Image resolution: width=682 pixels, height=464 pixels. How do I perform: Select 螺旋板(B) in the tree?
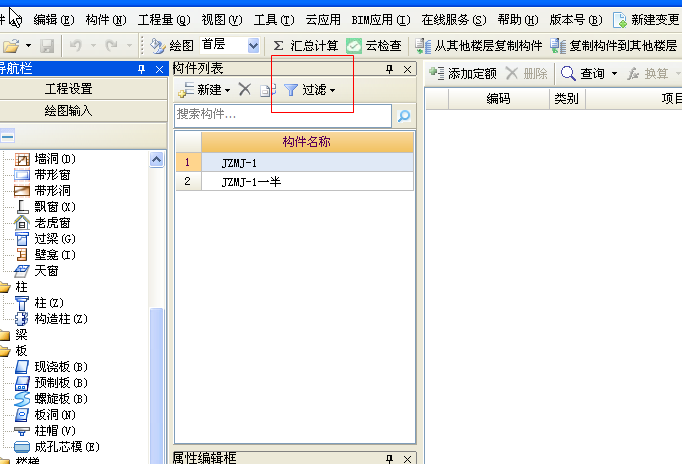(51, 399)
